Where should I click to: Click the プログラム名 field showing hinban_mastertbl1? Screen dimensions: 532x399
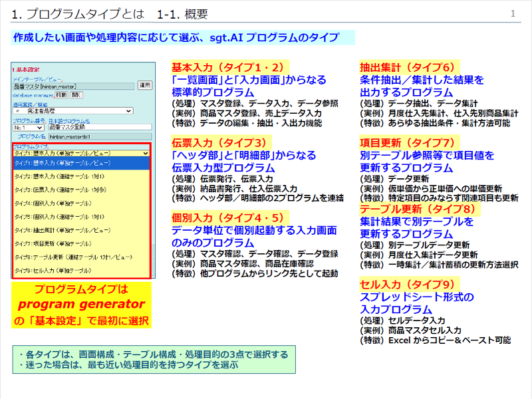pyautogui.click(x=100, y=137)
